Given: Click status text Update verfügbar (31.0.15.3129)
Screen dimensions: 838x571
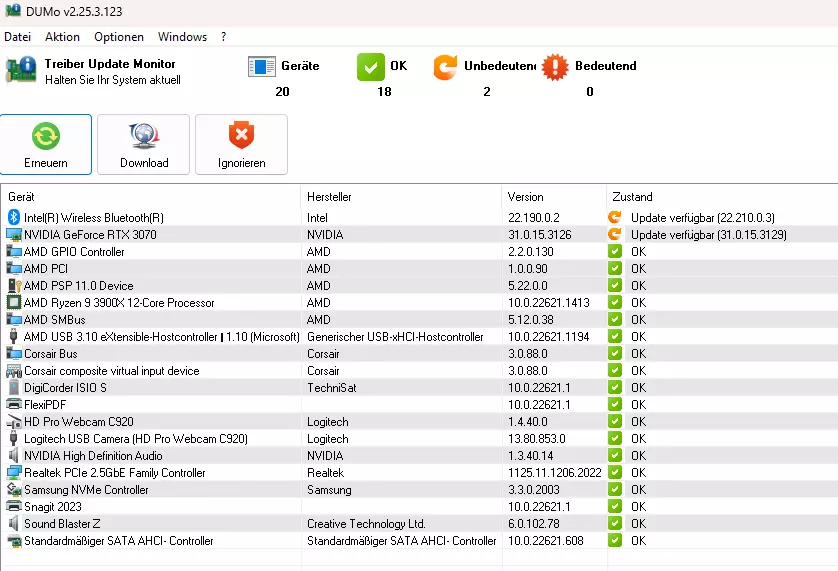Looking at the screenshot, I should click(709, 235).
